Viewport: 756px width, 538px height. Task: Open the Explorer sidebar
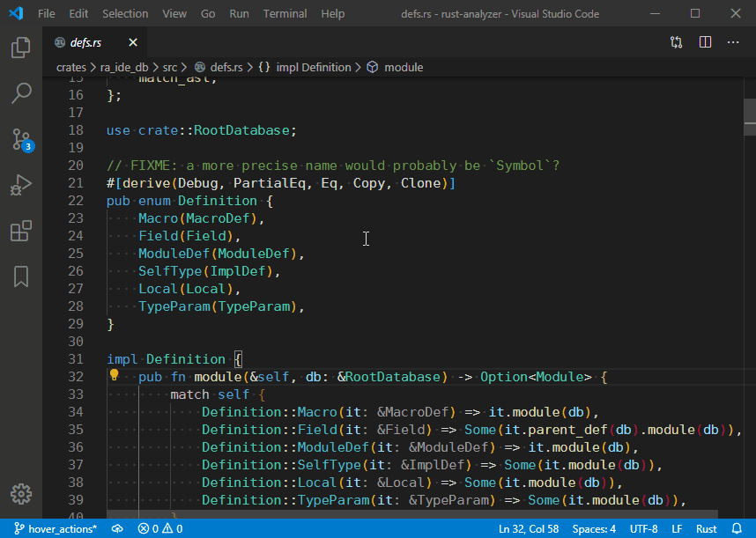point(20,49)
